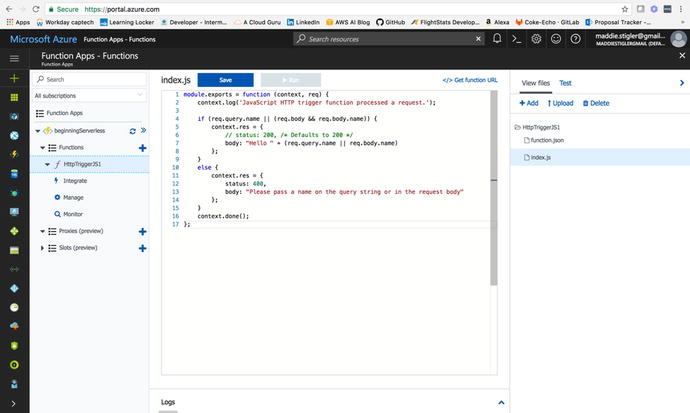Expand the Slots (preview) tree node
This screenshot has height=413, width=690.
click(x=42, y=247)
